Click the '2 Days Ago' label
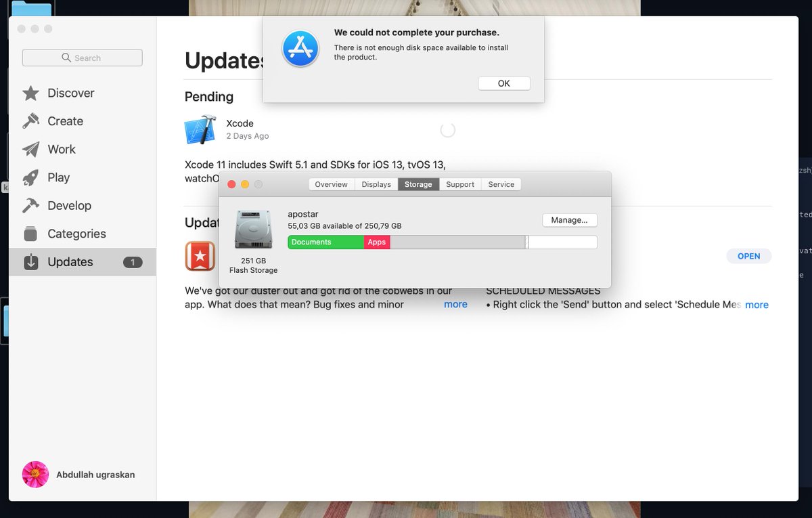812x518 pixels. coord(247,136)
